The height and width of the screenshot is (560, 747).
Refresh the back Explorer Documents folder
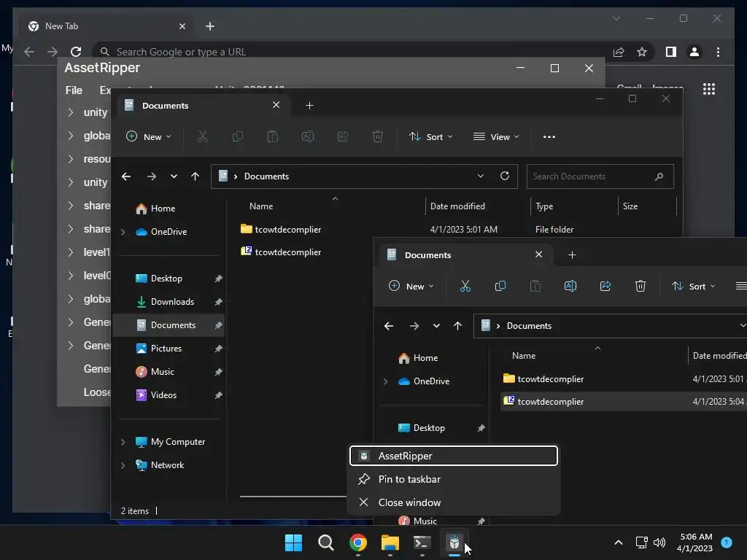coord(505,176)
